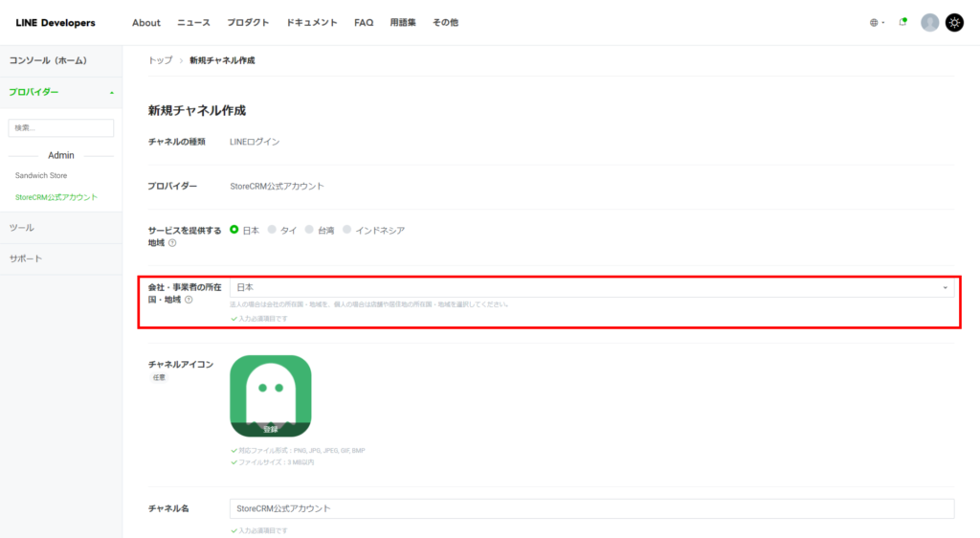Click the 新規チャネル作成 page heading

click(x=197, y=111)
